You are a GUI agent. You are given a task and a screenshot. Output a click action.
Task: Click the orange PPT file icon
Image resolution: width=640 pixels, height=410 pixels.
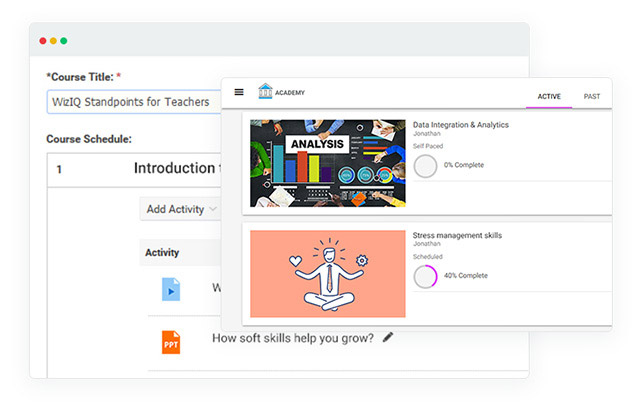pyautogui.click(x=171, y=341)
